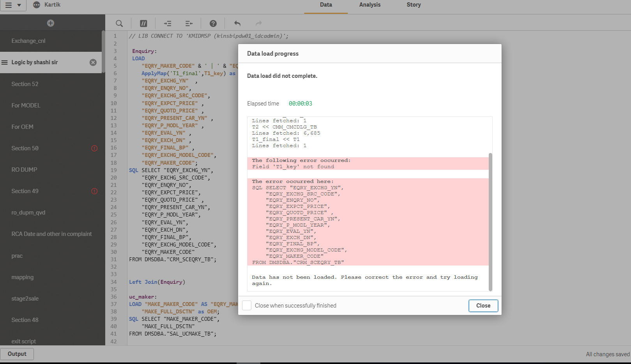Select the Section 50 script section
The height and width of the screenshot is (364, 631).
(x=25, y=148)
